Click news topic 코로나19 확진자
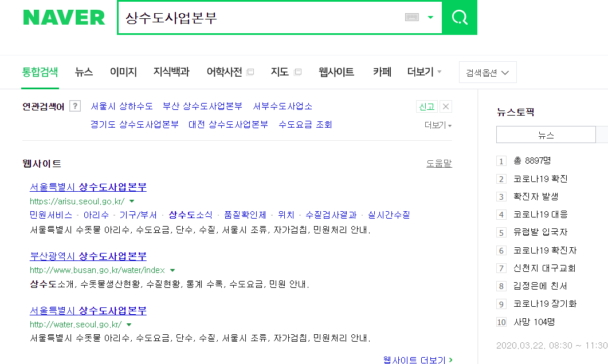 click(x=545, y=251)
